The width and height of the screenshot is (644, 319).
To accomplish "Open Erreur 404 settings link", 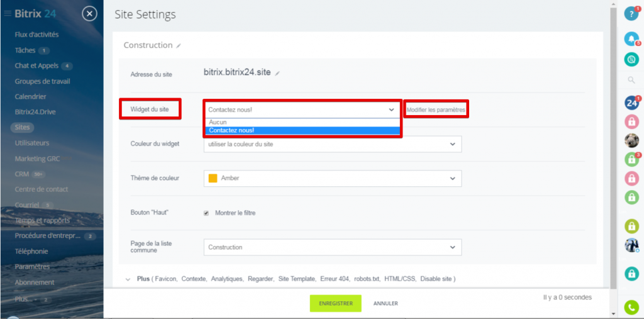I will (x=335, y=279).
